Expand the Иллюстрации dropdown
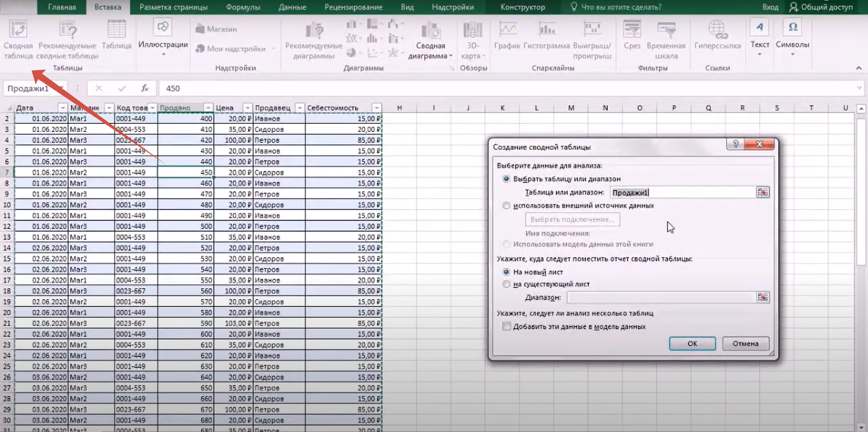This screenshot has height=432, width=868. [163, 38]
